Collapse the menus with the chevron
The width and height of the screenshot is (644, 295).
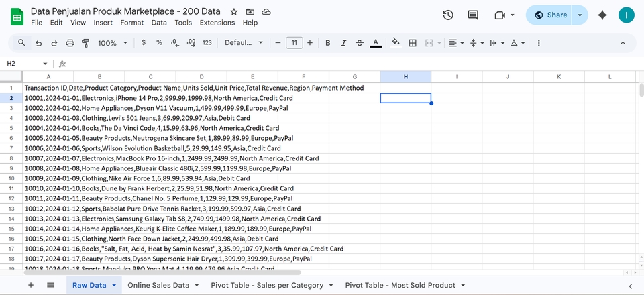pos(623,43)
